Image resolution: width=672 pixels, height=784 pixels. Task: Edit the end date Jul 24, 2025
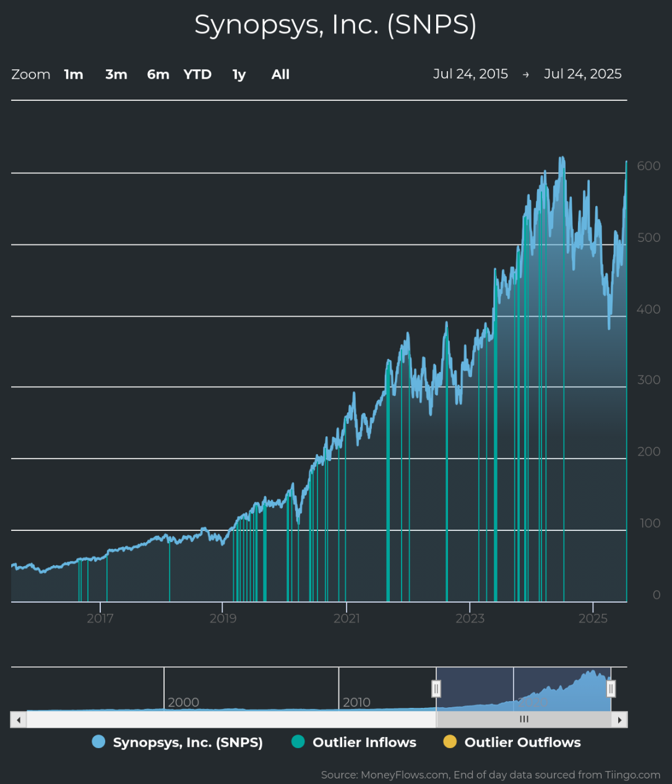[x=583, y=74]
